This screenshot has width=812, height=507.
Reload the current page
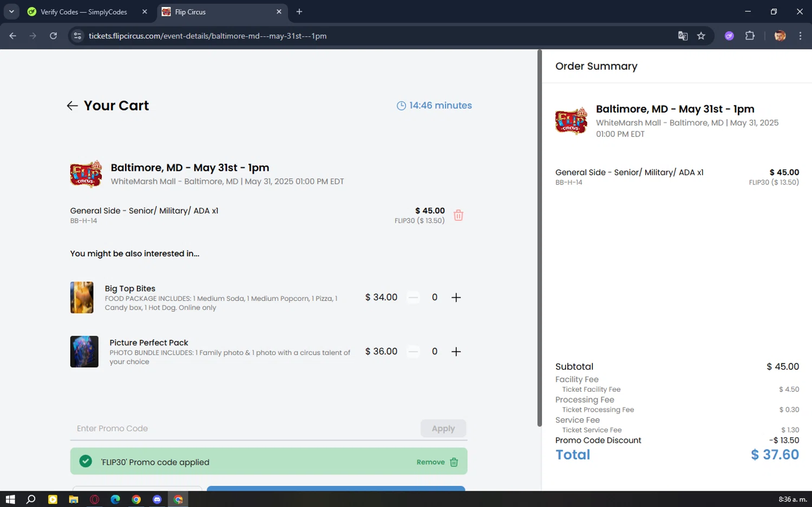[53, 36]
